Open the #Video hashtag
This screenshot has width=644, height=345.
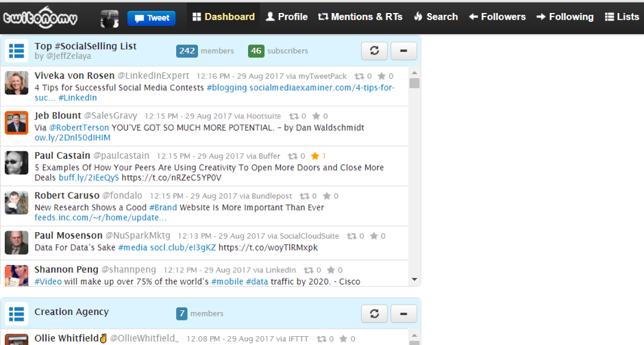pyautogui.click(x=48, y=281)
